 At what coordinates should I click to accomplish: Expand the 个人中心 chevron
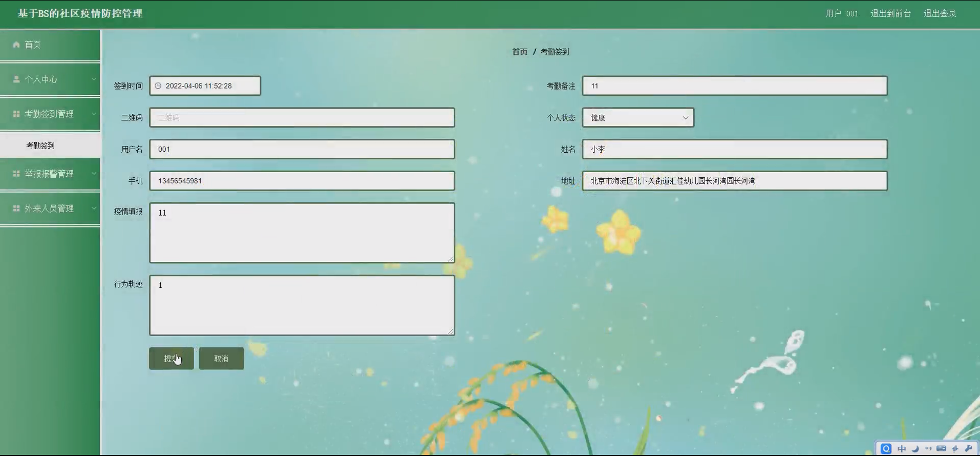[x=94, y=79]
